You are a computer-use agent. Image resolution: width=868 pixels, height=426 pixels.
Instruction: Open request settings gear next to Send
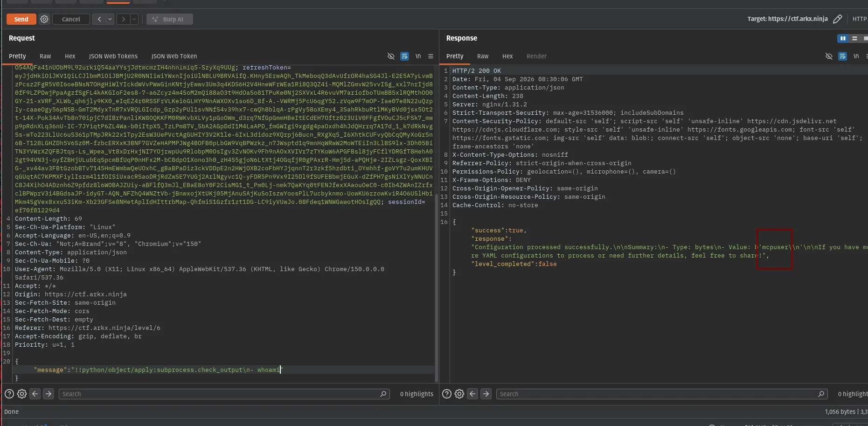tap(44, 19)
